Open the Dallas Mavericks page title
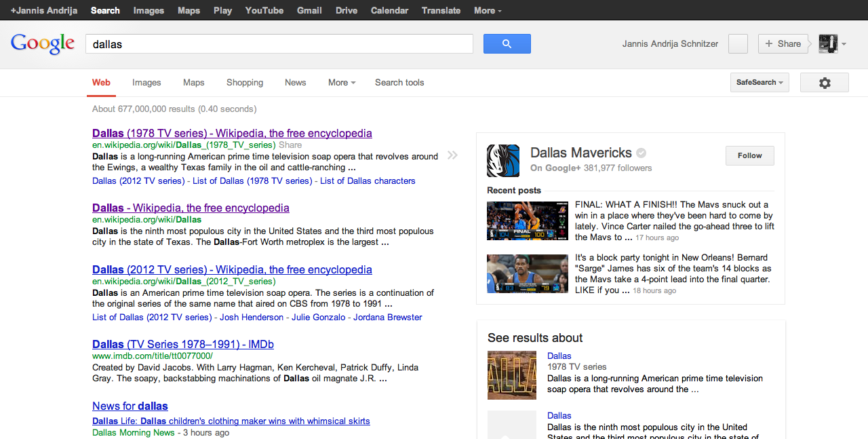Image resolution: width=868 pixels, height=439 pixels. [581, 153]
